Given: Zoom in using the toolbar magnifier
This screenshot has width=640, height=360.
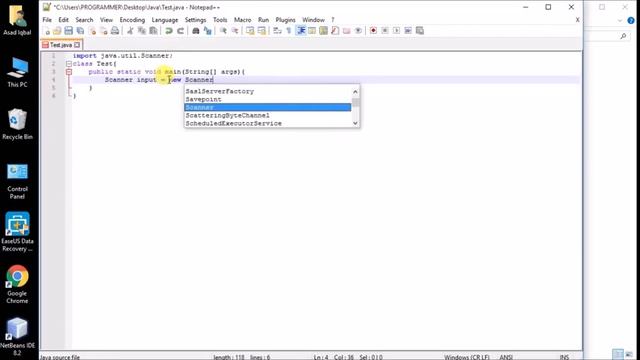Looking at the screenshot, I should pos(223,31).
